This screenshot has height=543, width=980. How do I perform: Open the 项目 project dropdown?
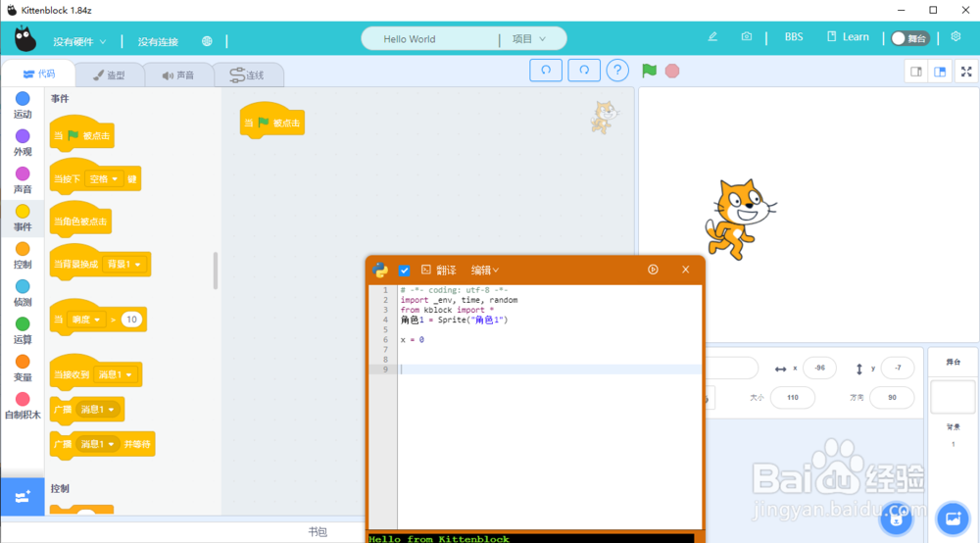[x=529, y=39]
